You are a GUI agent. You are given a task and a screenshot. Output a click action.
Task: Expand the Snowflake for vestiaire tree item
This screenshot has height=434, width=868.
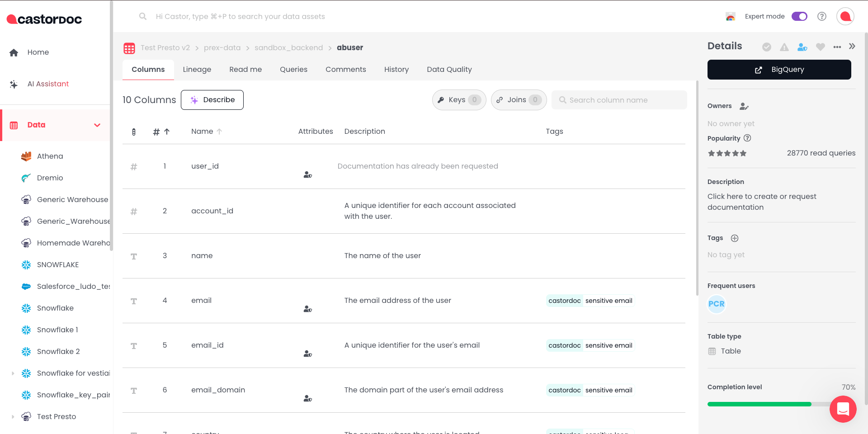(13, 373)
